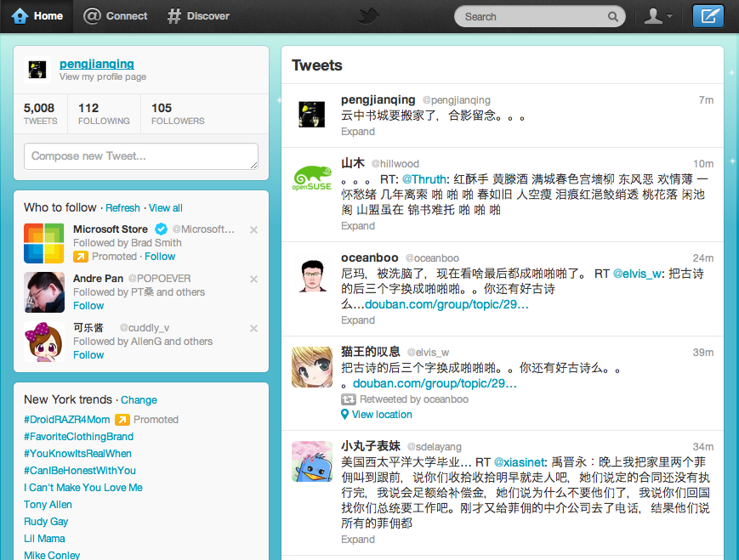Dismiss the Microsoft Store suggestion
The width and height of the screenshot is (739, 560).
(x=253, y=229)
